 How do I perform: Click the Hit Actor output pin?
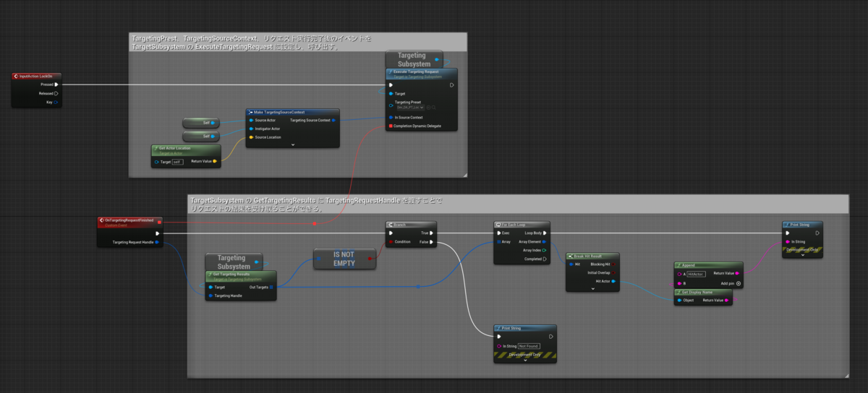tap(614, 281)
